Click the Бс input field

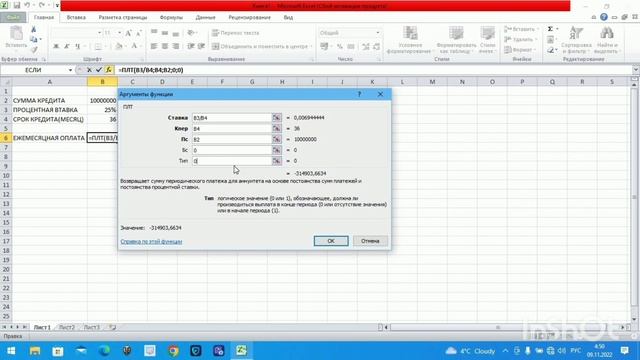pos(232,150)
